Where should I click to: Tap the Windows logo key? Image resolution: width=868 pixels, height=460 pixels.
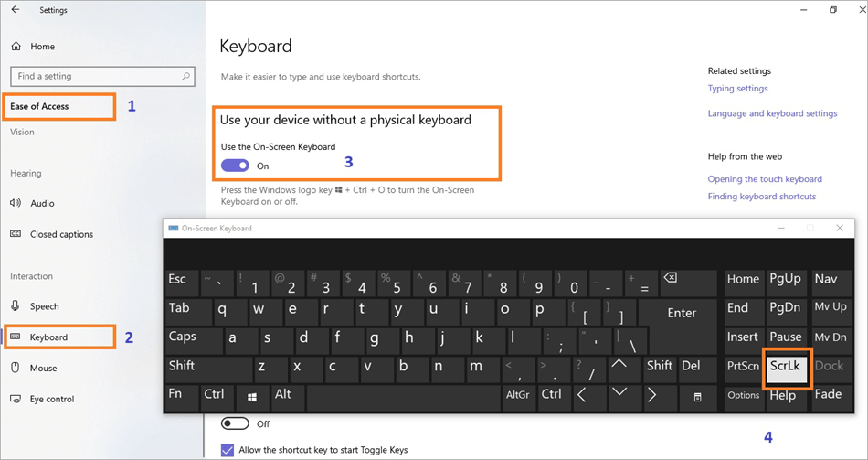pyautogui.click(x=252, y=397)
